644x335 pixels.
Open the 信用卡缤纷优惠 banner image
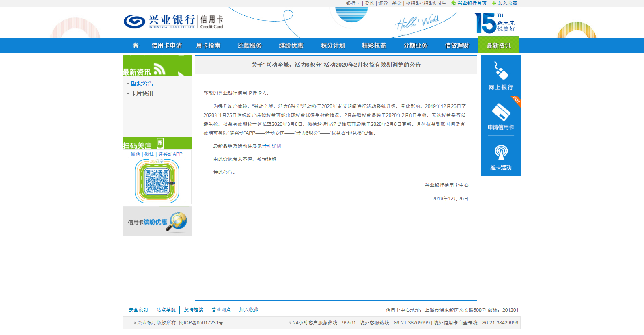[x=157, y=221]
